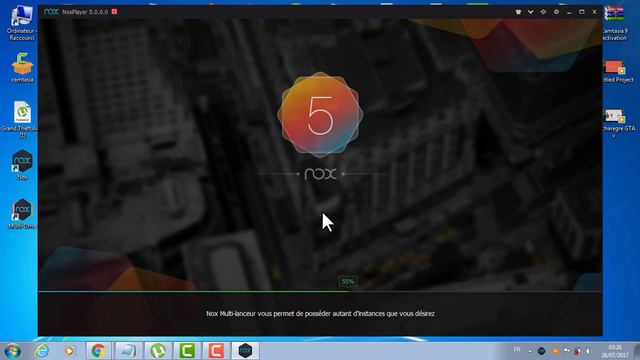
Task: Open Grand Theft Auto torrent file on desktop
Action: (x=21, y=120)
